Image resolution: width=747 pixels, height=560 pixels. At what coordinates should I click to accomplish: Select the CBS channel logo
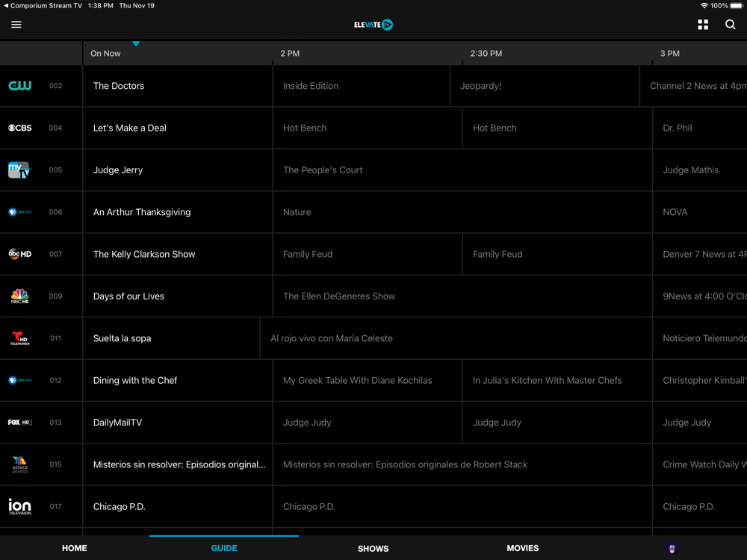click(x=20, y=128)
